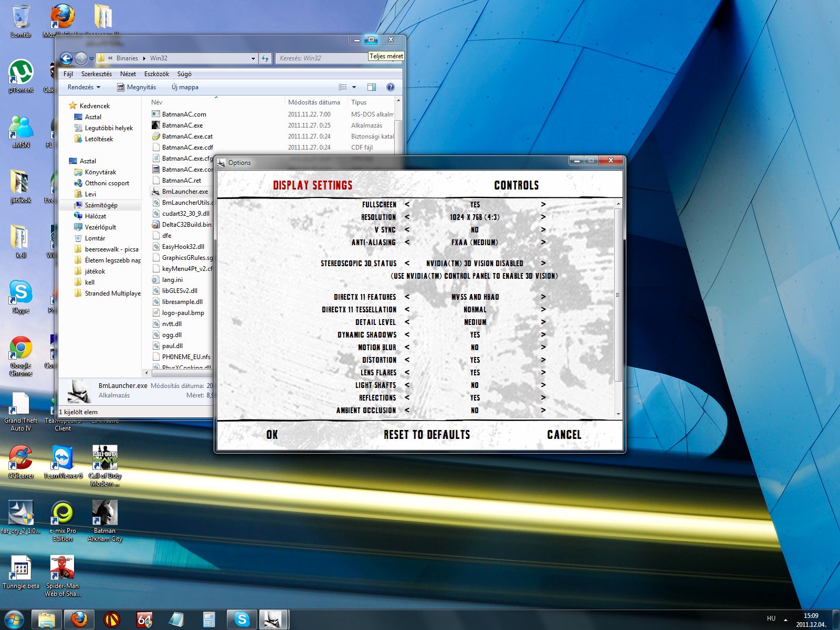
Task: Open the Szerkesztés menu
Action: pyautogui.click(x=97, y=74)
